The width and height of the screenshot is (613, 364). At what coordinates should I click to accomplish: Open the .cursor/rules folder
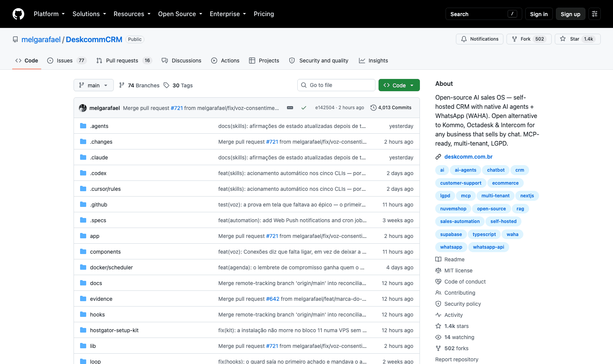pyautogui.click(x=105, y=189)
